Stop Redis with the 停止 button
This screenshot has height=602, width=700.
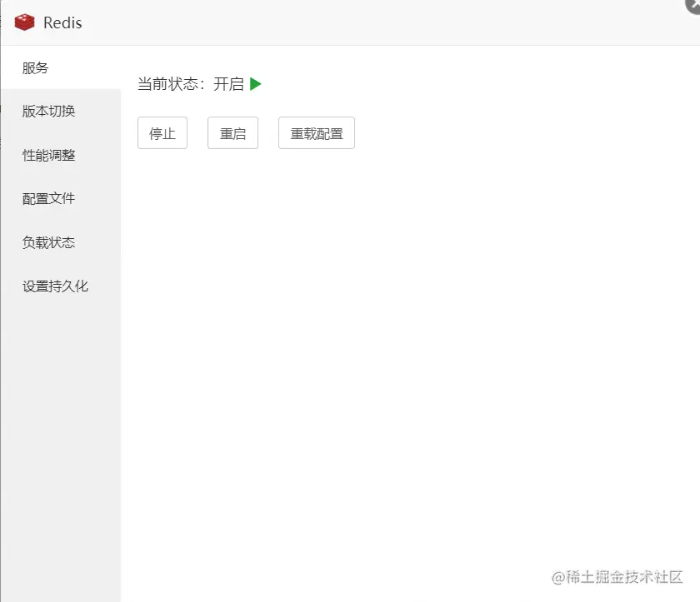(162, 133)
